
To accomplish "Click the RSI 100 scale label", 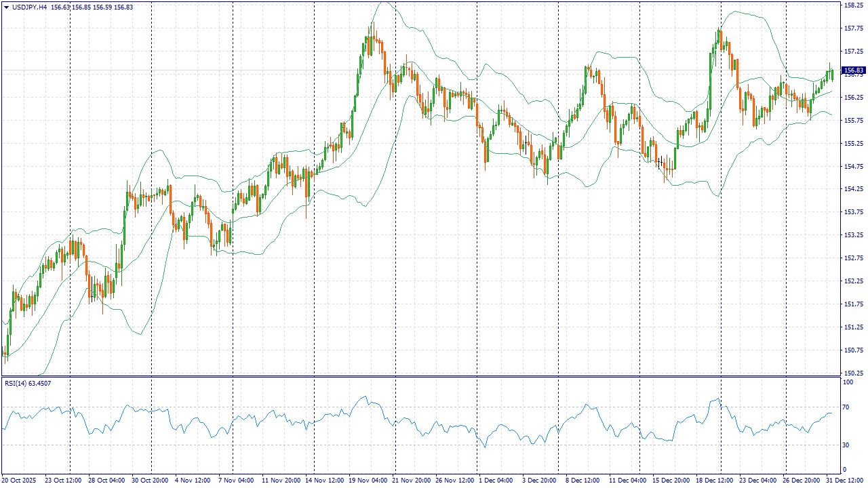I will [847, 383].
